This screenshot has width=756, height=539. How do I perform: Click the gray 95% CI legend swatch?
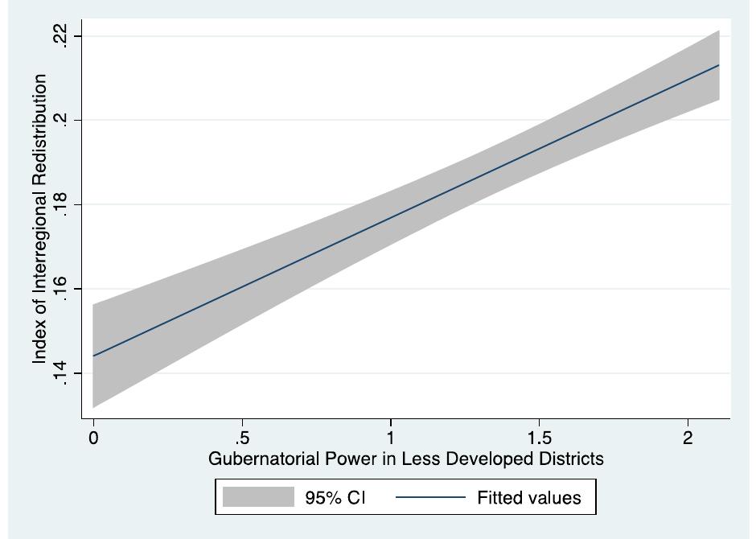pos(258,497)
